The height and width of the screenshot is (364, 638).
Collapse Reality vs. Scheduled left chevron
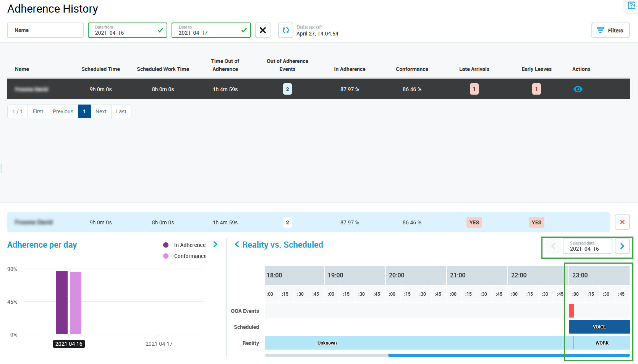(237, 245)
